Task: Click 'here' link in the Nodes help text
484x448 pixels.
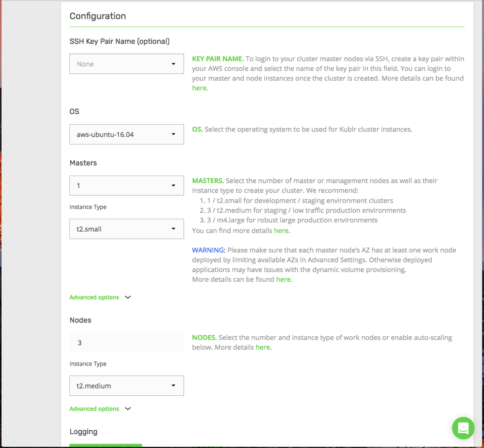Action: point(263,347)
